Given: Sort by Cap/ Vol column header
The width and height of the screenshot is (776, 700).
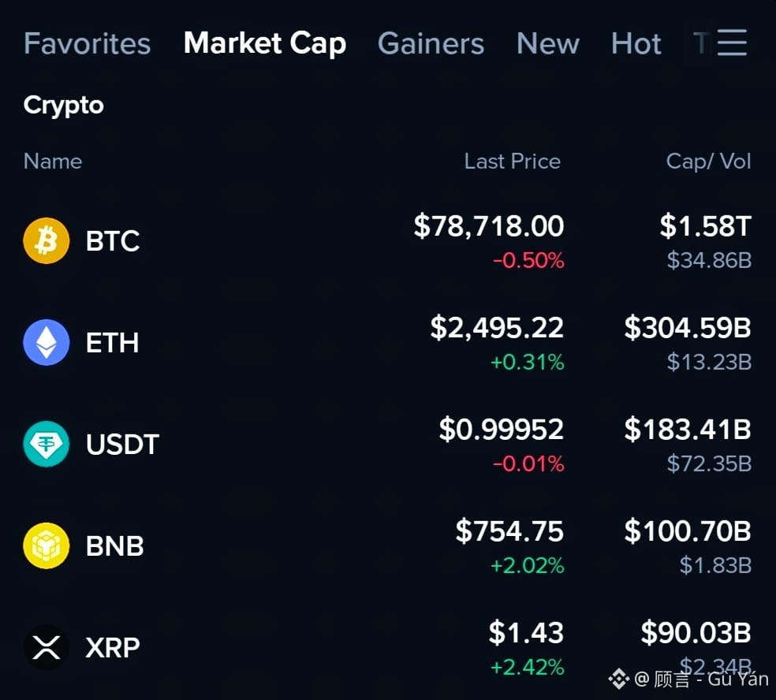Looking at the screenshot, I should tap(708, 162).
